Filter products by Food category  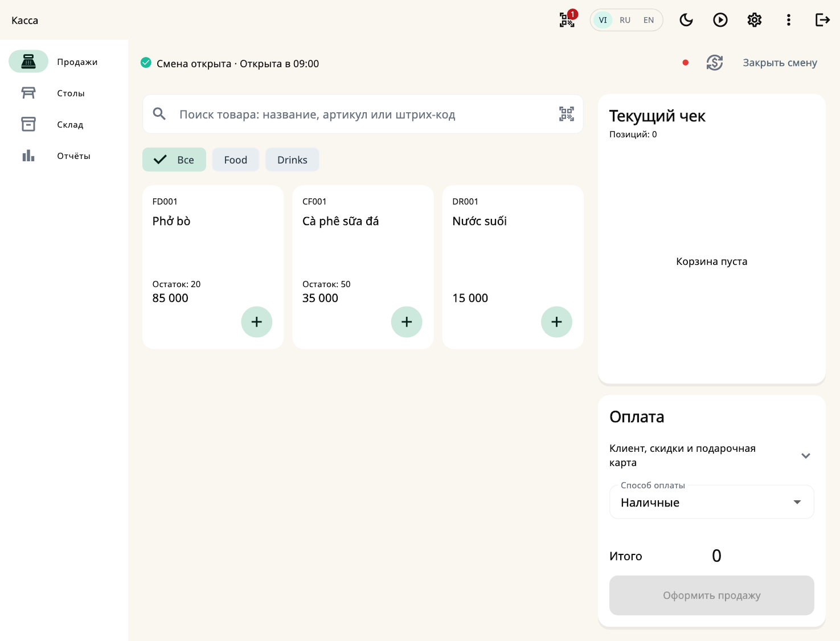point(236,160)
